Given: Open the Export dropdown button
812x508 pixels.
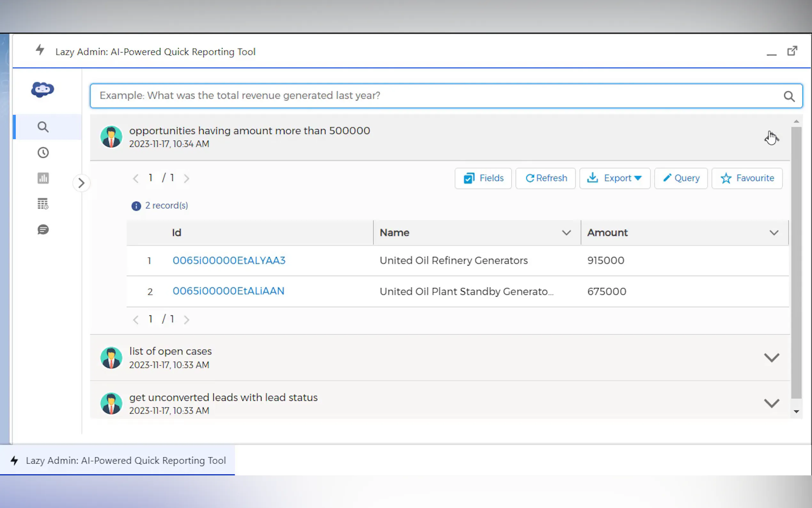Looking at the screenshot, I should (615, 178).
